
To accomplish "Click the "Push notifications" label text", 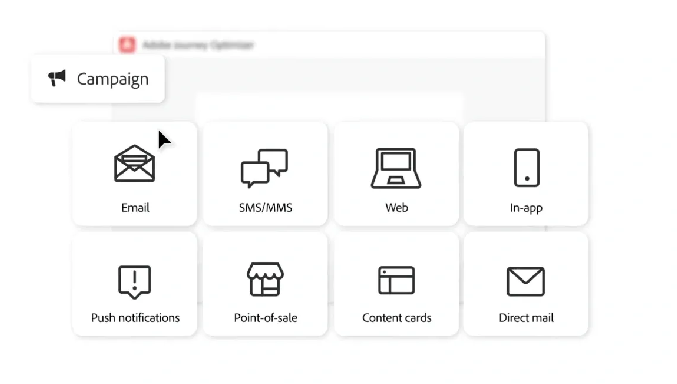I will tap(135, 318).
